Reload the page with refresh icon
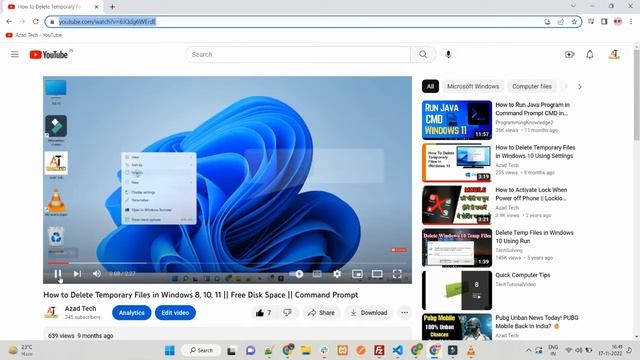Viewport: 640px width, 360px height. (x=36, y=22)
